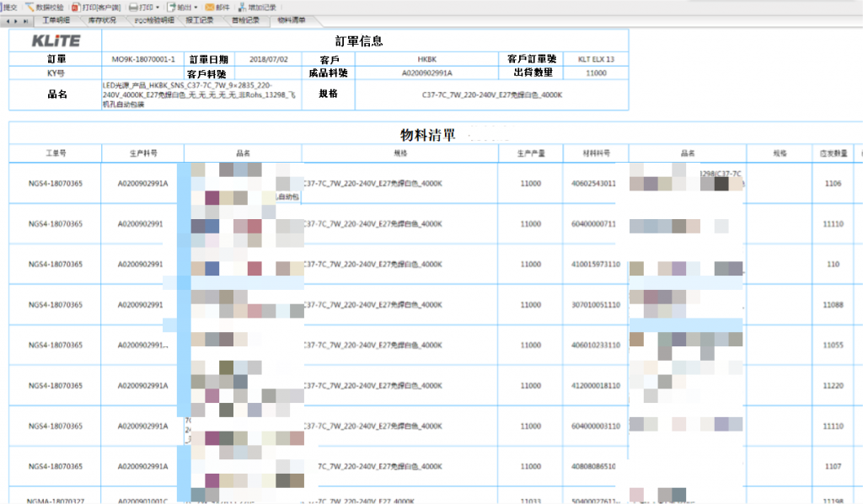The image size is (863, 504).
Task: Click the 物料清單 section title
Action: (x=427, y=135)
